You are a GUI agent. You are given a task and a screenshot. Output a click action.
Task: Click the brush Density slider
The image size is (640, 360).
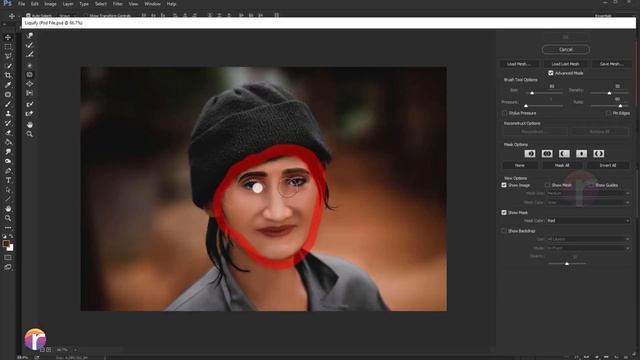click(610, 93)
